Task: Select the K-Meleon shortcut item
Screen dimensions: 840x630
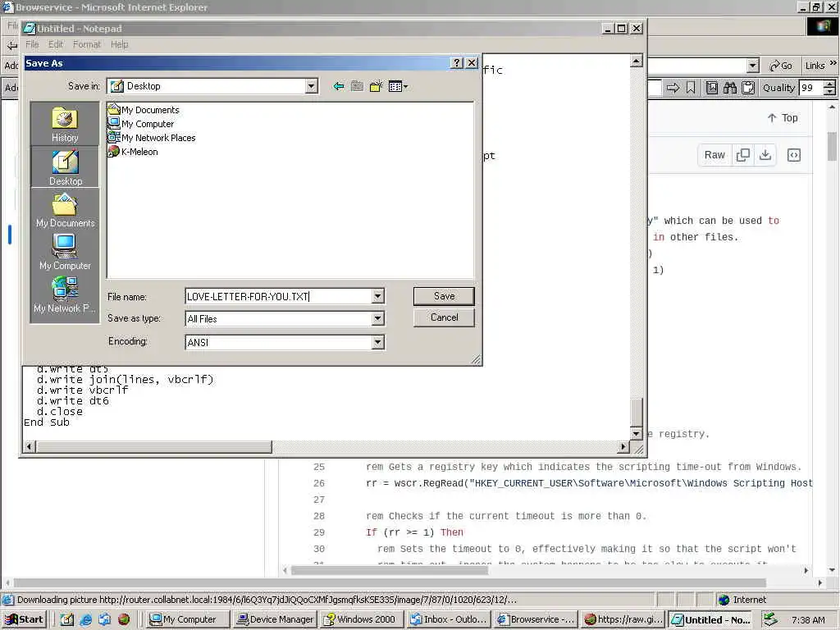Action: click(x=133, y=152)
